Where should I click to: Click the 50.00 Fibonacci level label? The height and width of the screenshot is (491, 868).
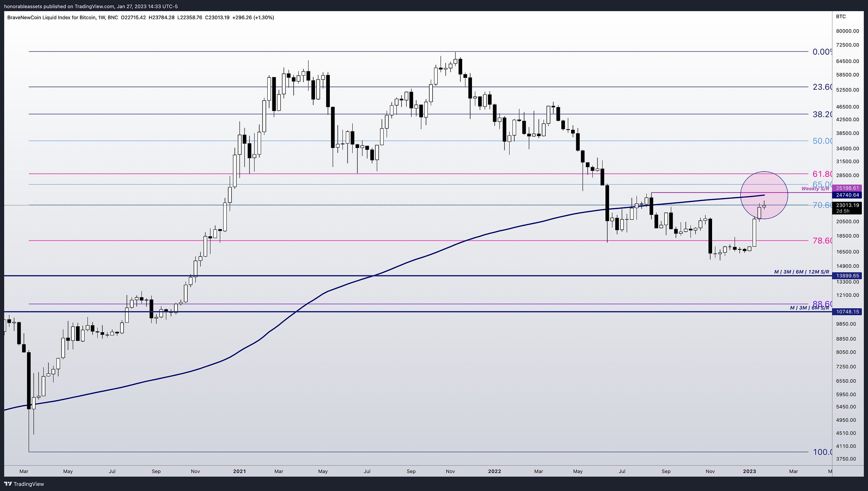coord(822,141)
